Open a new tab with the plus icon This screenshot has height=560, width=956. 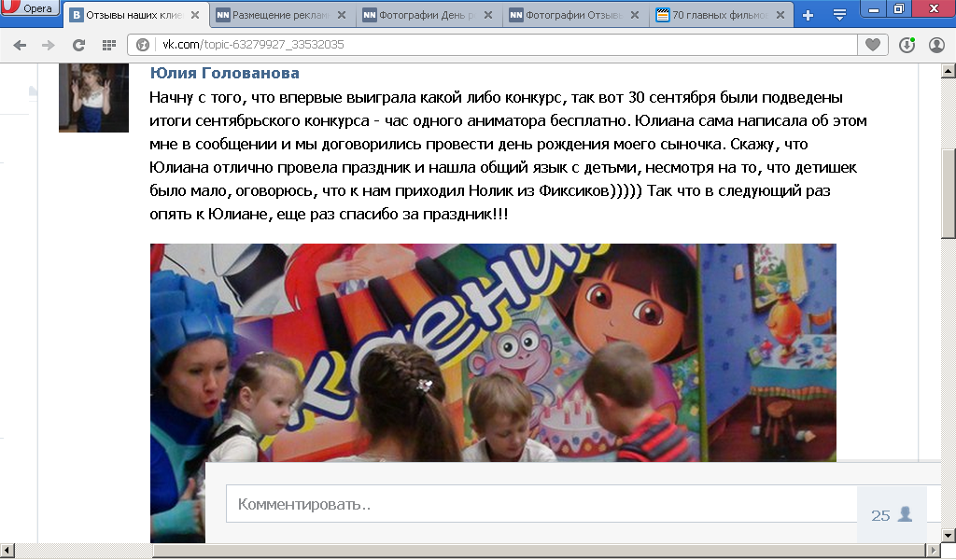click(x=808, y=15)
